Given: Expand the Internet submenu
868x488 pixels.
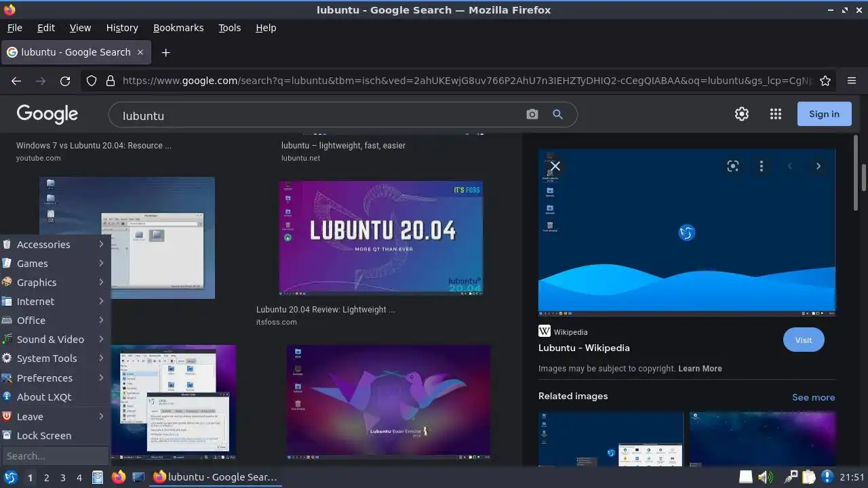Looking at the screenshot, I should [55, 301].
